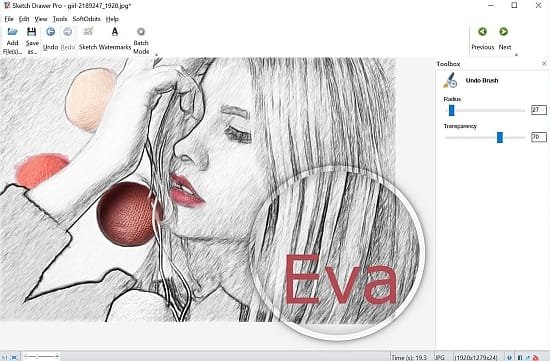Click the zoom slider in the status bar
The image size is (550, 361).
coord(41,357)
